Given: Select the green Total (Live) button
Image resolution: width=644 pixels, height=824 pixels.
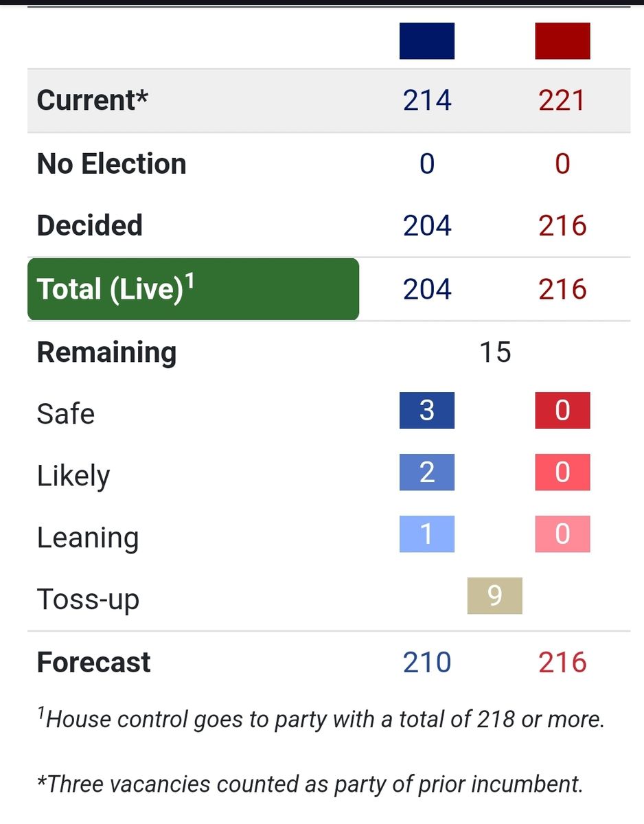Looking at the screenshot, I should (193, 289).
